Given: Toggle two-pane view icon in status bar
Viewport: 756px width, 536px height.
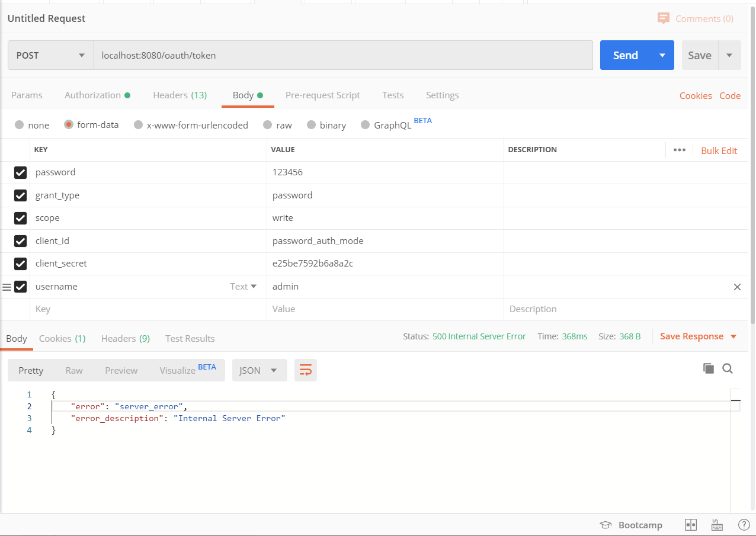Looking at the screenshot, I should (690, 525).
